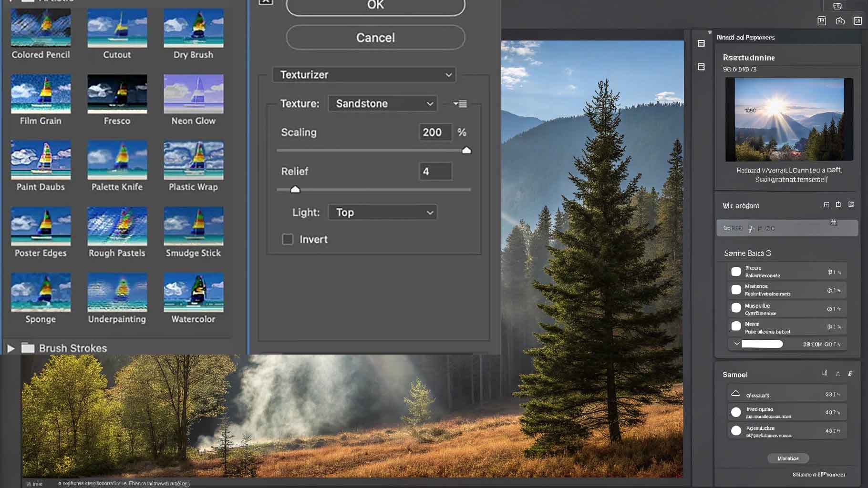Click the first icon in Samoel header
Image resolution: width=868 pixels, height=488 pixels.
(x=825, y=373)
